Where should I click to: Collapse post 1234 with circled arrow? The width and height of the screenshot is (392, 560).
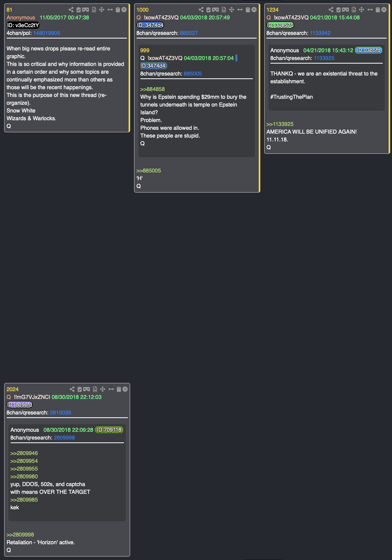click(384, 10)
